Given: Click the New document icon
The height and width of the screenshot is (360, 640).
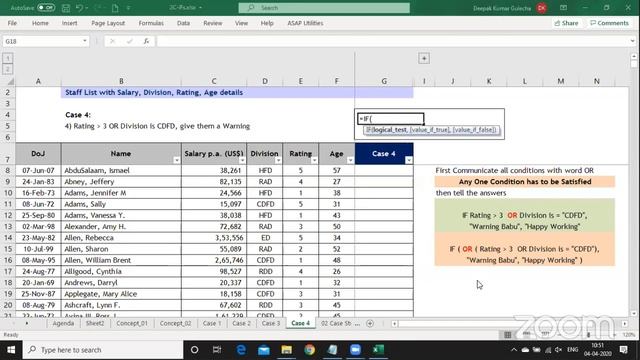Looking at the screenshot, I should 116,8.
